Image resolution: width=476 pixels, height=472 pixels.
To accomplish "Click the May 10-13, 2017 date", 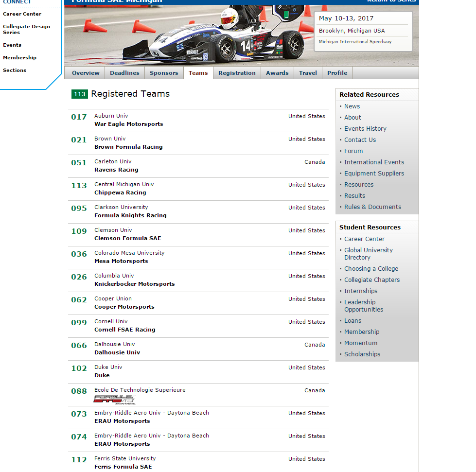I will pos(346,18).
